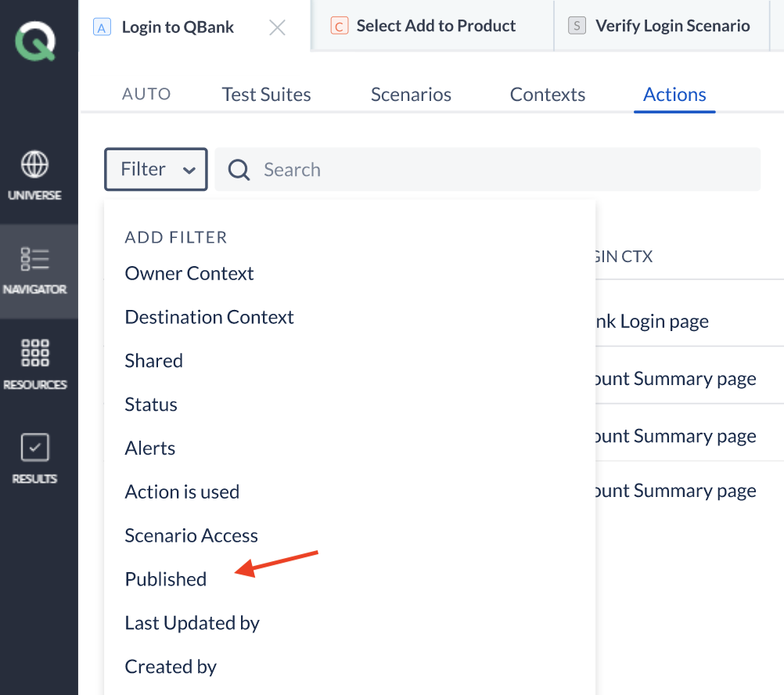
Task: Choose the Action is used filter
Action: point(182,492)
